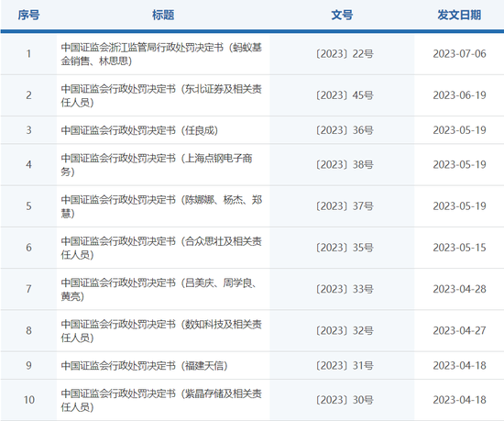Select document number 〔2023〕37号
The height and width of the screenshot is (421, 504).
point(344,206)
